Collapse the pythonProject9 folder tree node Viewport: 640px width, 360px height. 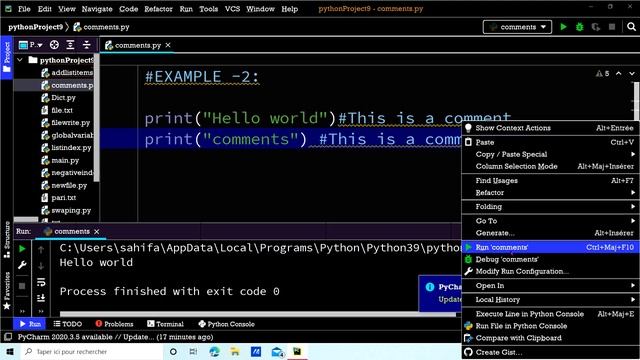point(20,60)
